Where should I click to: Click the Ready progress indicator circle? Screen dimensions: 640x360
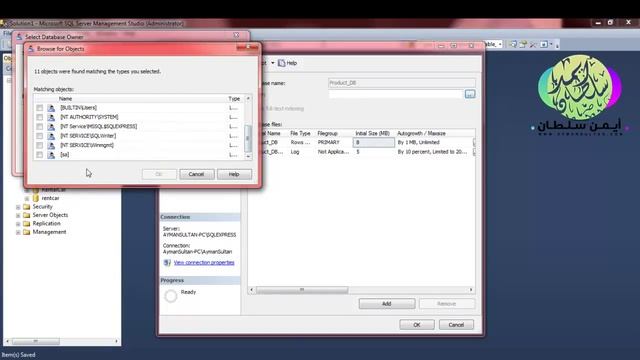tap(171, 296)
